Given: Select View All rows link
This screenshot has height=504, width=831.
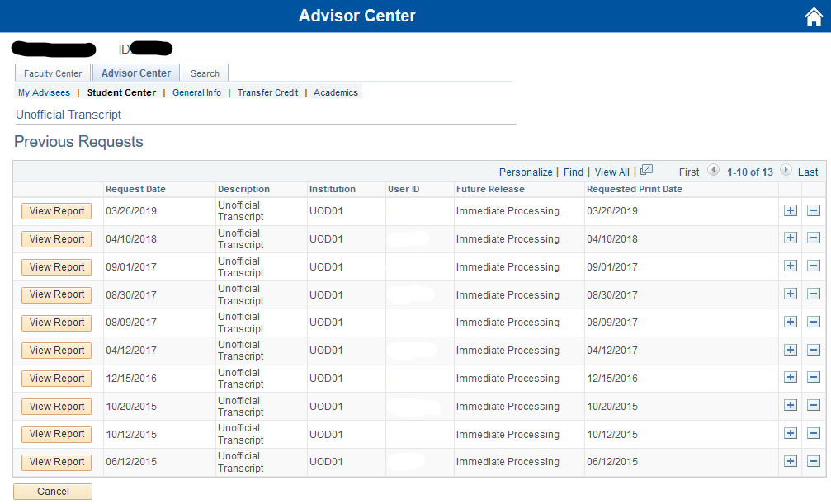Looking at the screenshot, I should click(x=612, y=172).
